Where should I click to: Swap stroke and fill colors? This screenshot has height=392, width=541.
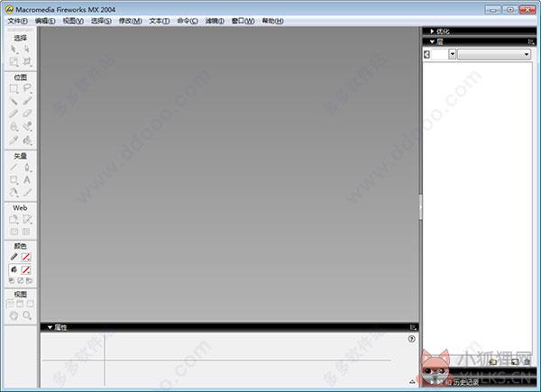(x=30, y=280)
